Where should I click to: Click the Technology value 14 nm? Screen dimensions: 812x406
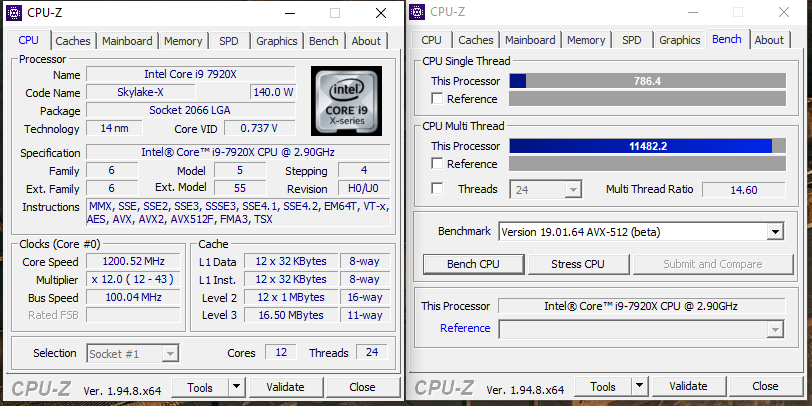pyautogui.click(x=114, y=128)
